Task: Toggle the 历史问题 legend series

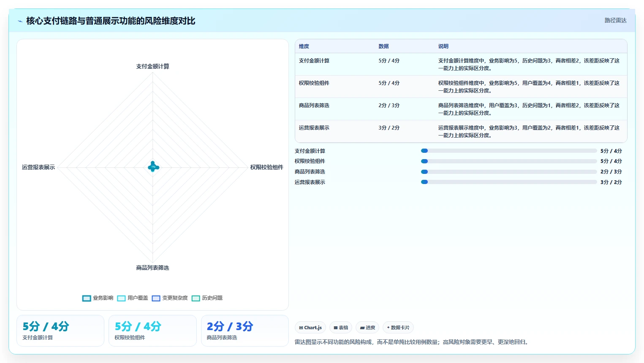Action: tap(207, 298)
